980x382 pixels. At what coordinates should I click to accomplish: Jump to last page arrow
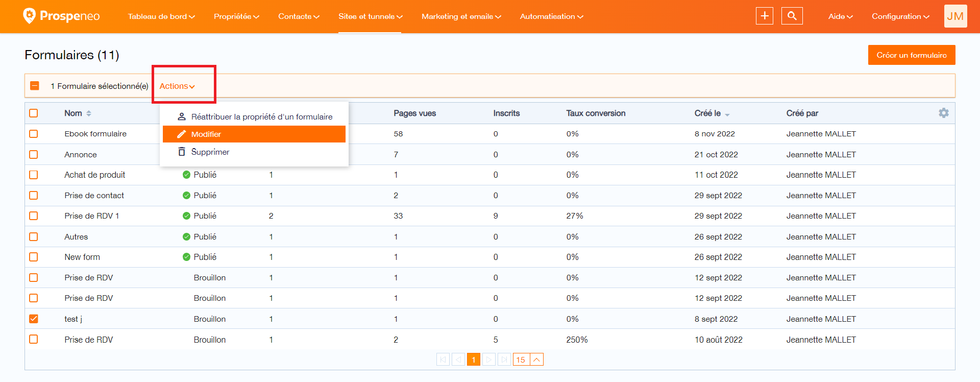tap(504, 360)
